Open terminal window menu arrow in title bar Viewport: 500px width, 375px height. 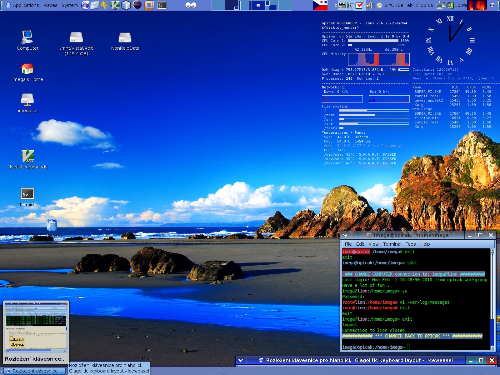(345, 235)
